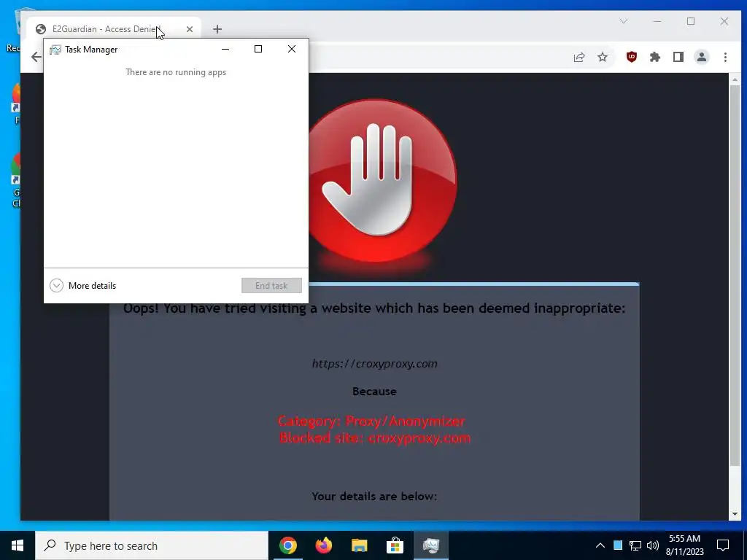Maximize the Chrome window

(691, 21)
